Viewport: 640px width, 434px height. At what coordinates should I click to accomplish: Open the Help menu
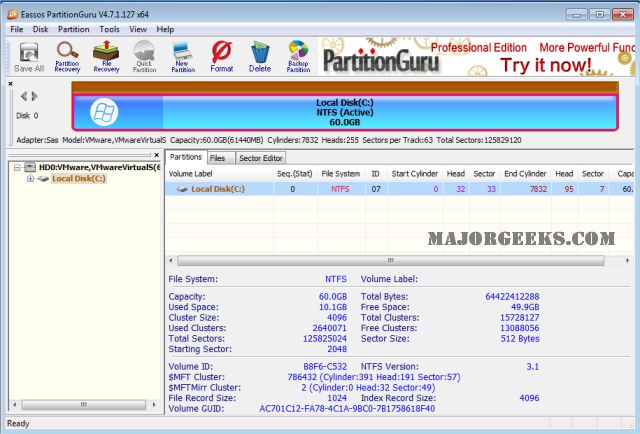pos(165,29)
